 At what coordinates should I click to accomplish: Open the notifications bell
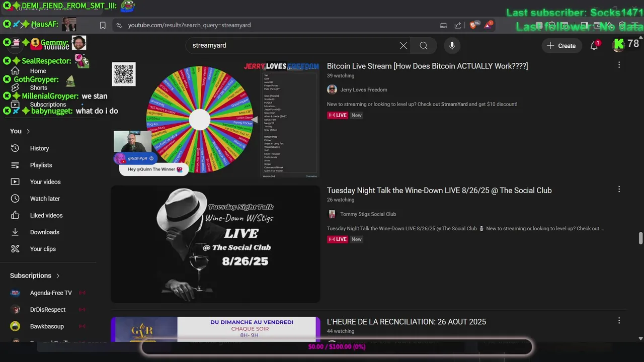click(594, 46)
